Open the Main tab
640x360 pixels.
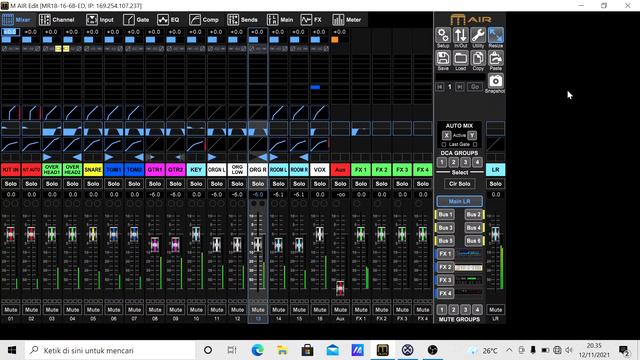[280, 20]
